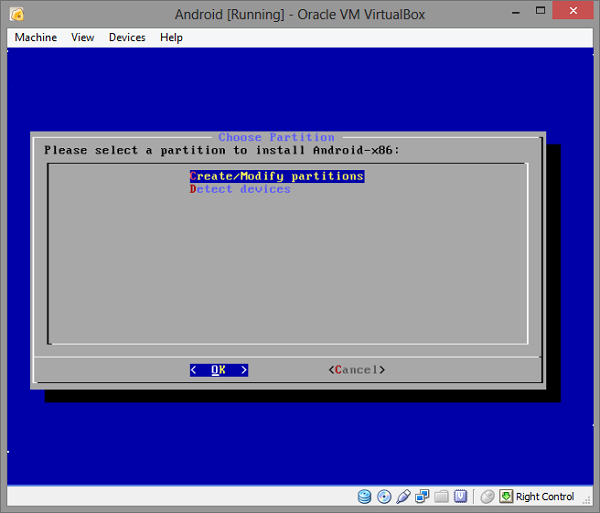The image size is (600, 513).
Task: Select Detect devices entry
Action: 240,189
